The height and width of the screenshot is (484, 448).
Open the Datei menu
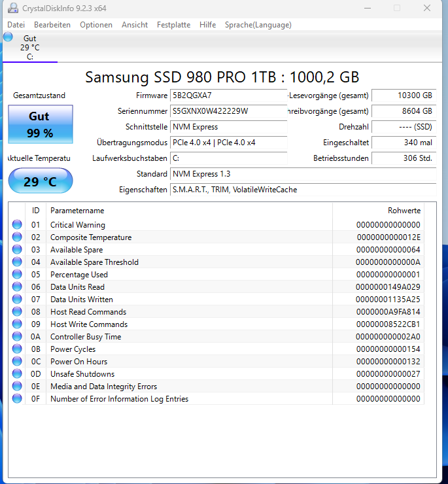click(16, 25)
